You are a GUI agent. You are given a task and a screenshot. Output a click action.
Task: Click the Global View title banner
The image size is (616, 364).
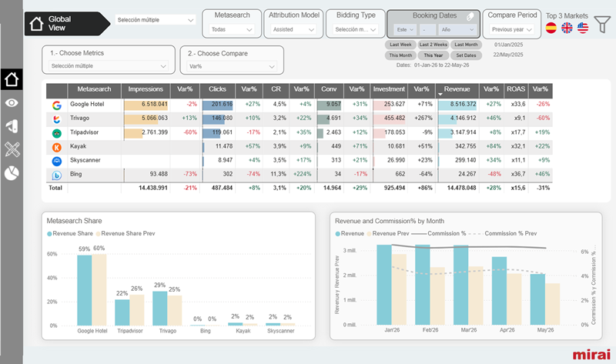(x=67, y=24)
